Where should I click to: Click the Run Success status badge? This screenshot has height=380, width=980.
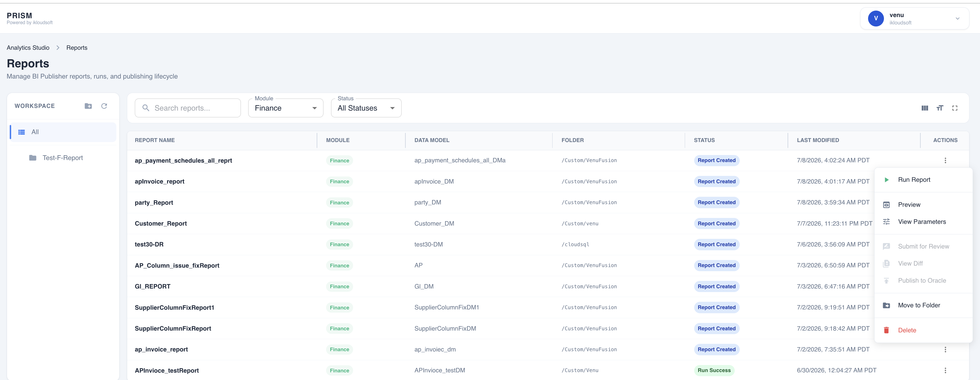click(x=714, y=371)
